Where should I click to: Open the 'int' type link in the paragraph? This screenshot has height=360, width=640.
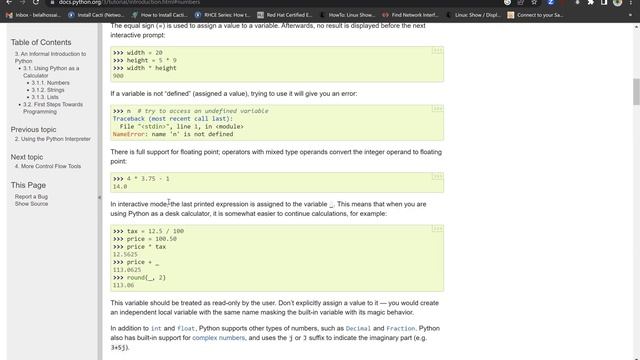pos(156,329)
